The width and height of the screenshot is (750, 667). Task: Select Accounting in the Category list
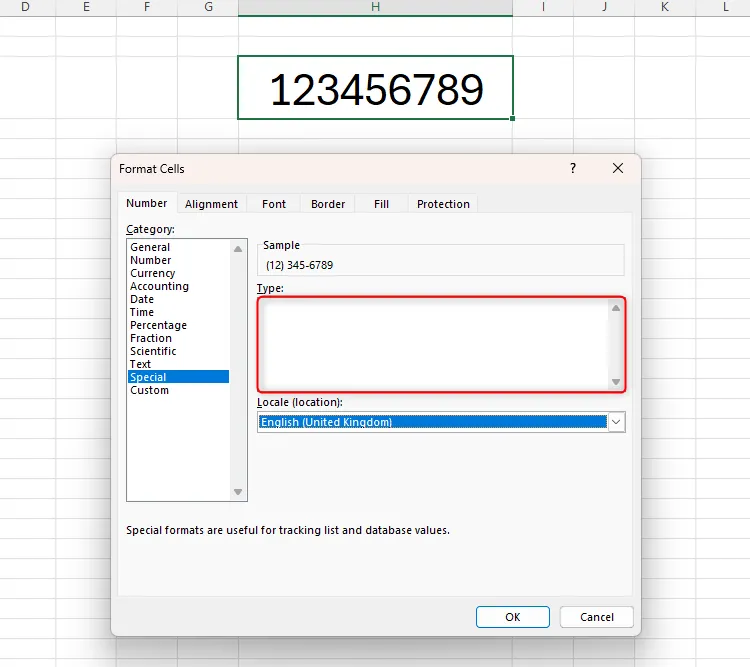pos(159,286)
